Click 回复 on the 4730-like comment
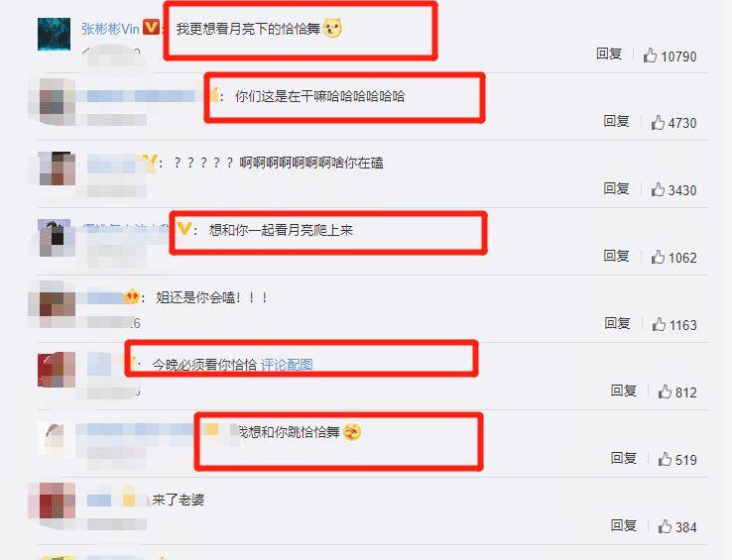 pyautogui.click(x=616, y=121)
